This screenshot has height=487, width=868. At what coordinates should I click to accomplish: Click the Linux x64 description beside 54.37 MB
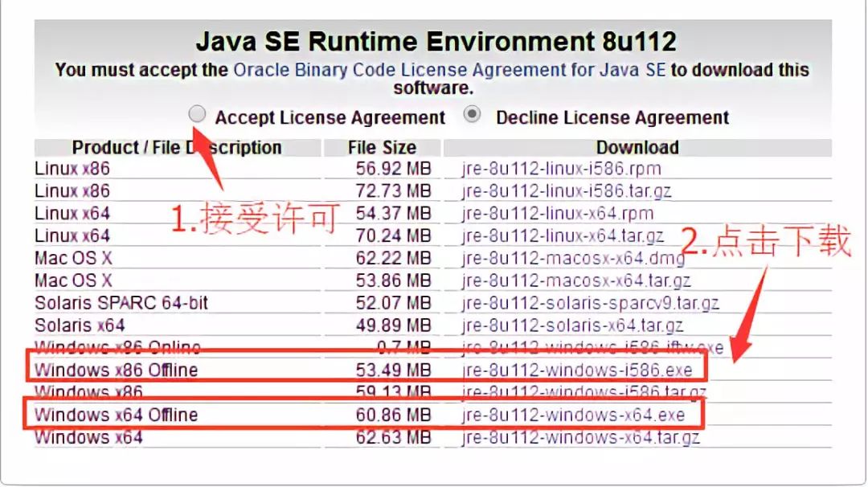coord(72,213)
